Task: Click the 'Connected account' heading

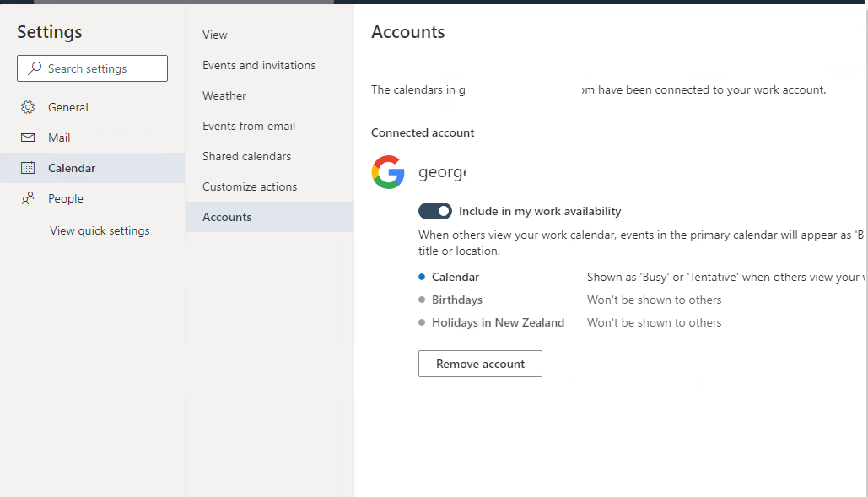Action: point(423,132)
